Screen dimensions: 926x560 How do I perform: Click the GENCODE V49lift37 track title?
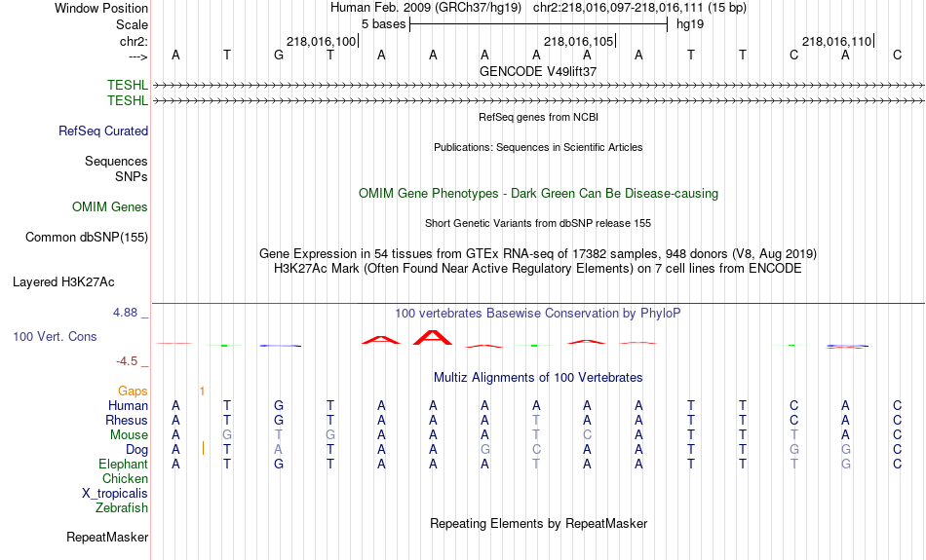(x=538, y=71)
